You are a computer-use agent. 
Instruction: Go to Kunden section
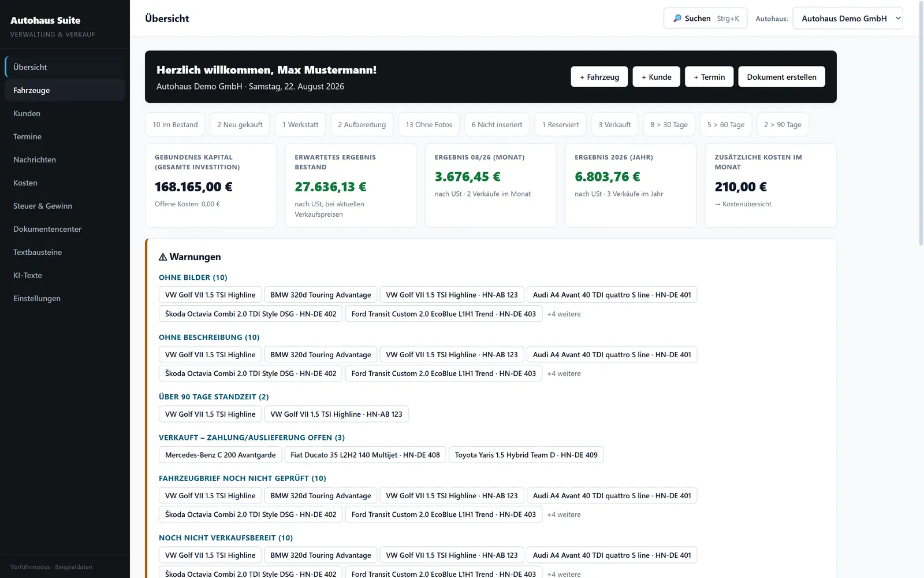click(65, 113)
